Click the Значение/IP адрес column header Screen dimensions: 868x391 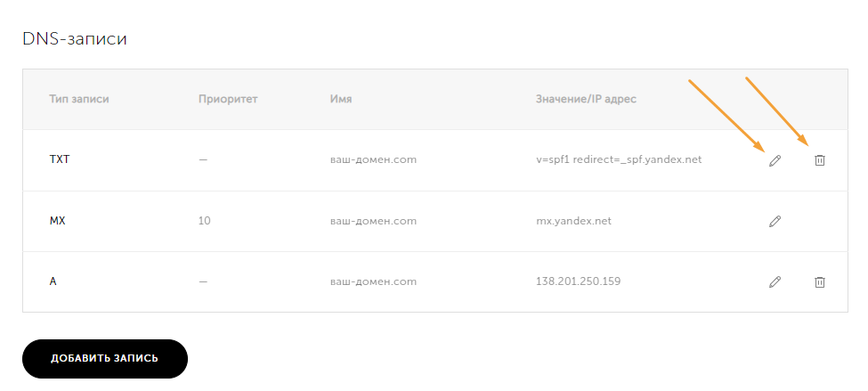(586, 99)
